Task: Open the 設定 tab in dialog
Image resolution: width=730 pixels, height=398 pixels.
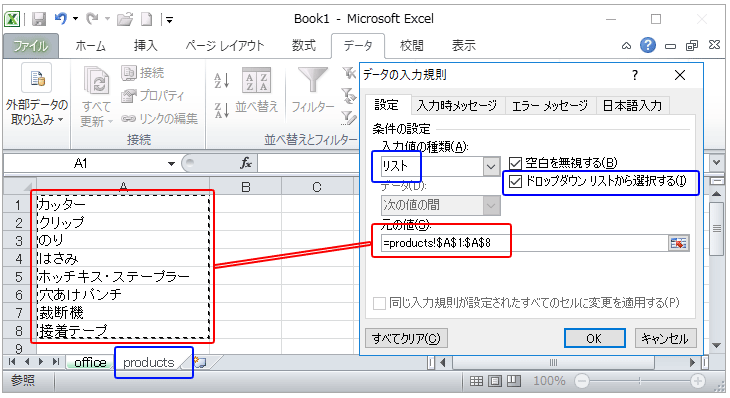Action: point(386,105)
